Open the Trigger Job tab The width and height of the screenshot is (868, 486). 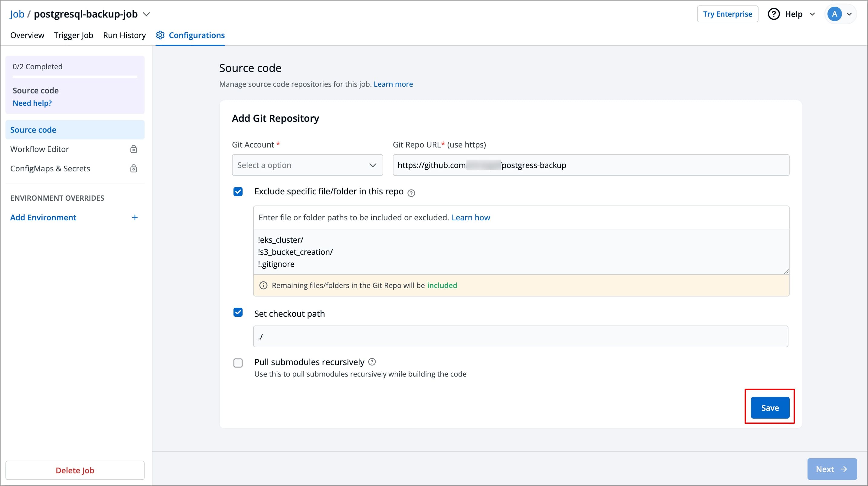(73, 35)
